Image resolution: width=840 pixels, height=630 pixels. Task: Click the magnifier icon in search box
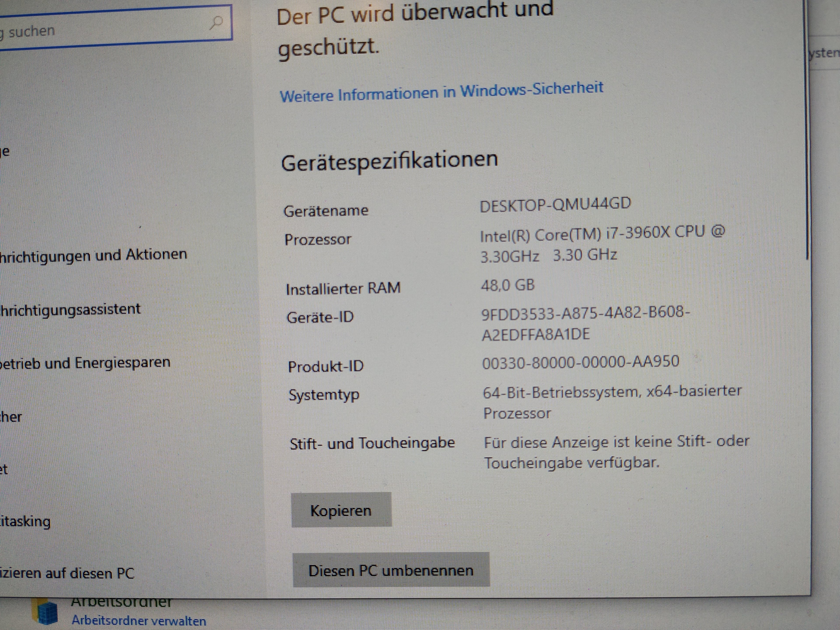[217, 23]
